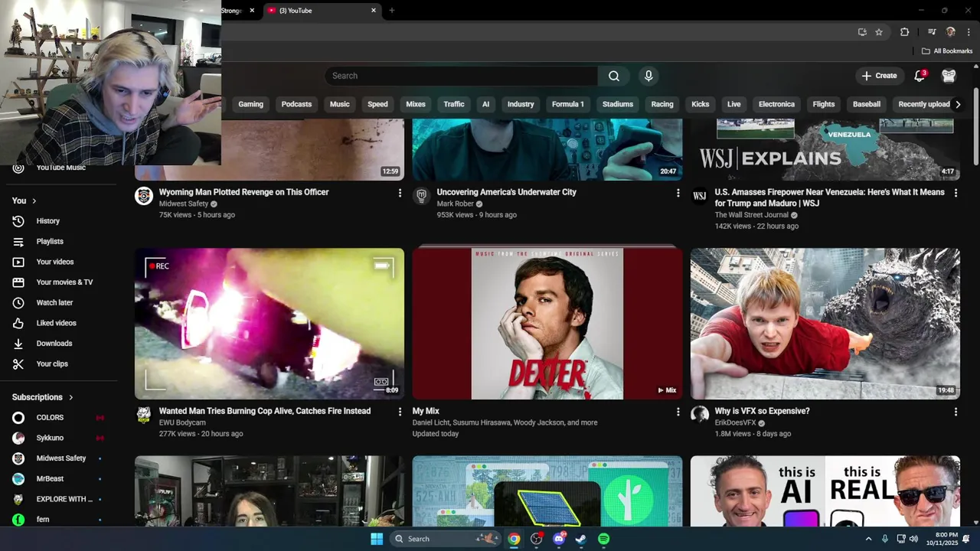Play Why is VFX so Expensive thumbnail
Image resolution: width=980 pixels, height=551 pixels.
825,323
